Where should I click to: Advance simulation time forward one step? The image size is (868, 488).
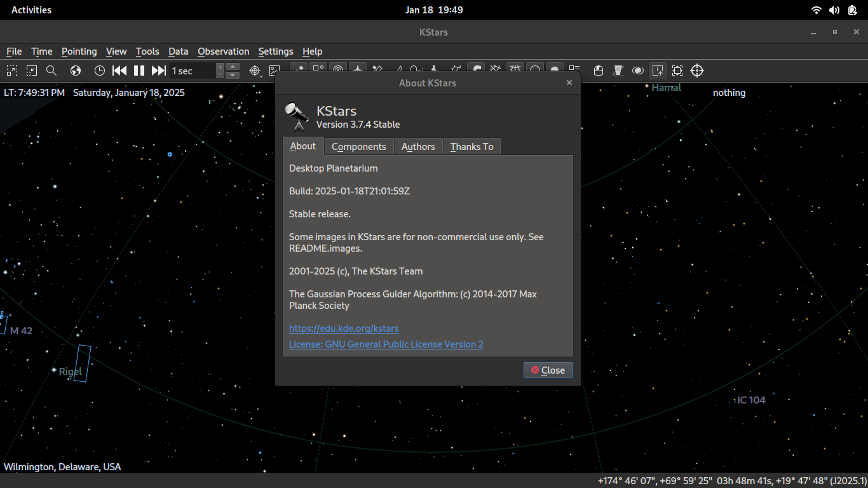(x=159, y=71)
